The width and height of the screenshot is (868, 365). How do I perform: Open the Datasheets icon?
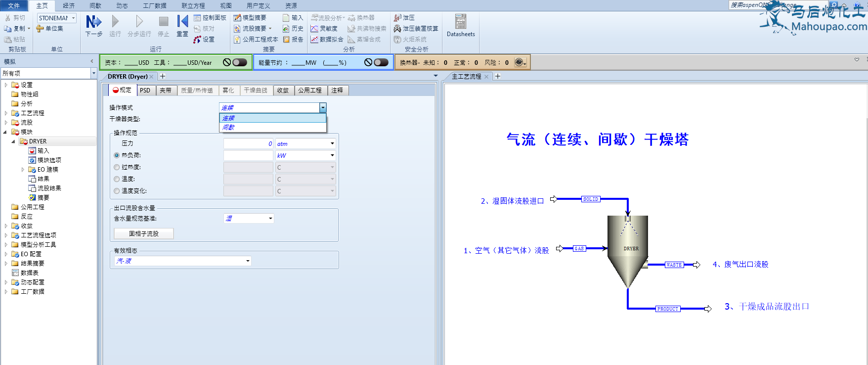(461, 25)
